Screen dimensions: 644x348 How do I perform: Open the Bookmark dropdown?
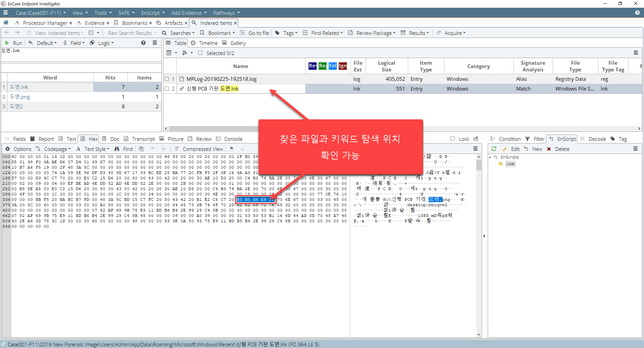pos(217,33)
